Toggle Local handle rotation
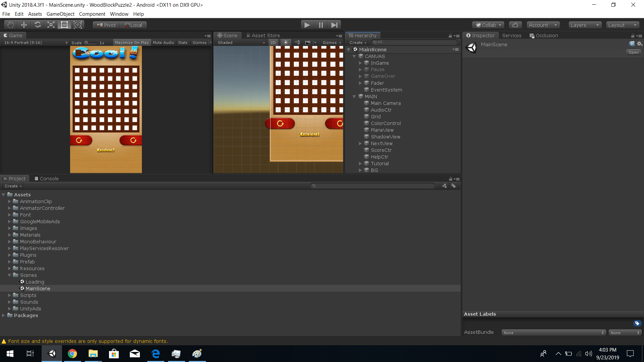 click(x=133, y=25)
